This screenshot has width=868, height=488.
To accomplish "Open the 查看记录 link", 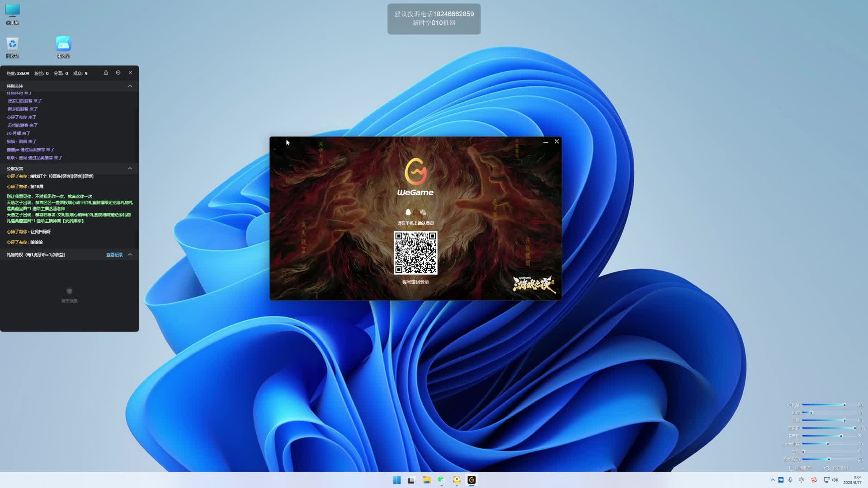I will [114, 255].
